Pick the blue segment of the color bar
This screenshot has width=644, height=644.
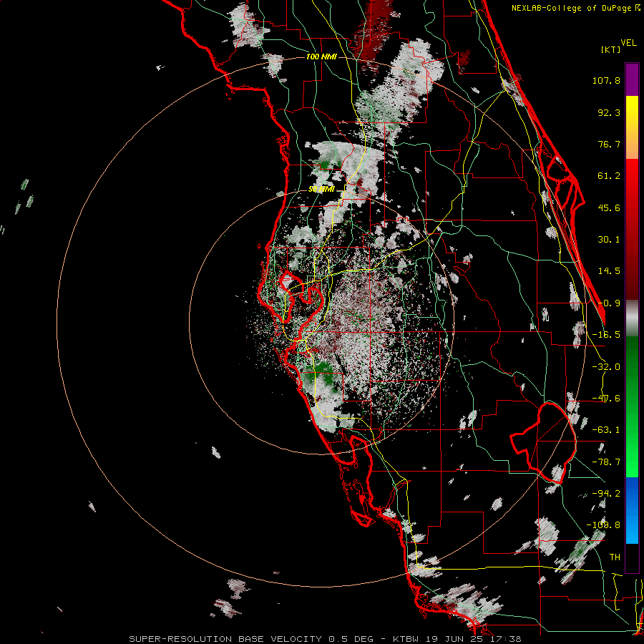(x=632, y=510)
